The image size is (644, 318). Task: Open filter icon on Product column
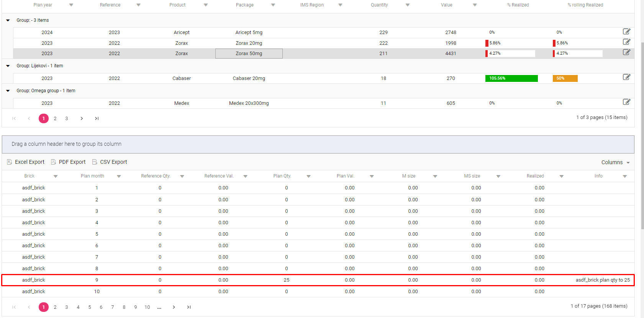[206, 5]
